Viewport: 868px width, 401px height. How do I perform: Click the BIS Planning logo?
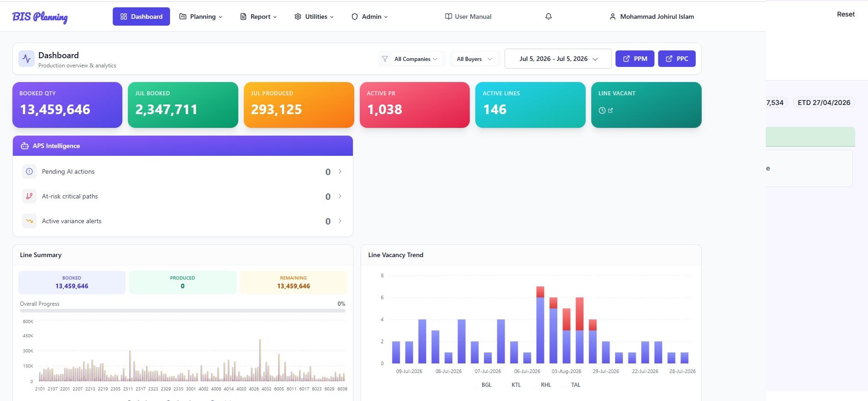40,17
